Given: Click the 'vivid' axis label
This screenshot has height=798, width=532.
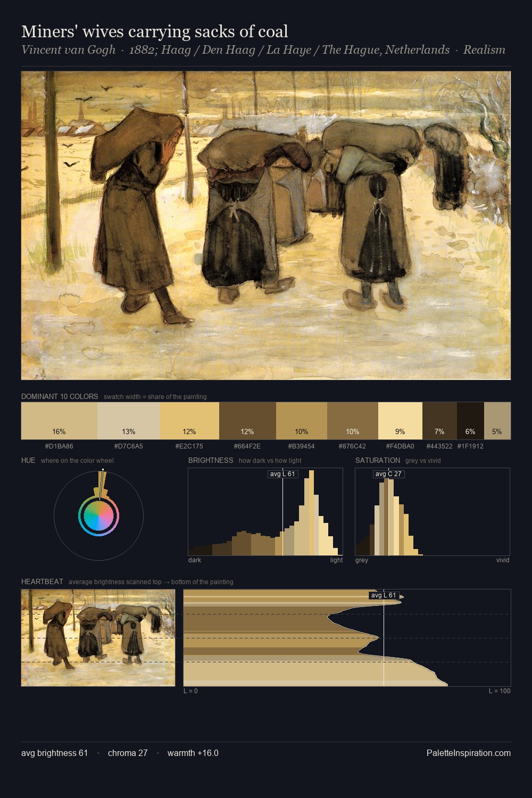Looking at the screenshot, I should point(503,560).
